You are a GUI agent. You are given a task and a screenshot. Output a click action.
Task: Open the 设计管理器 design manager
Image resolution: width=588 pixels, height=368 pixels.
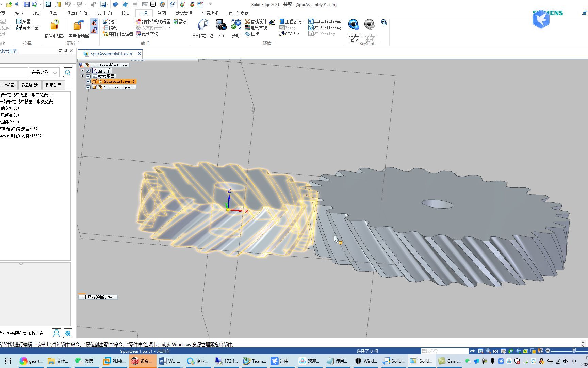[203, 29]
